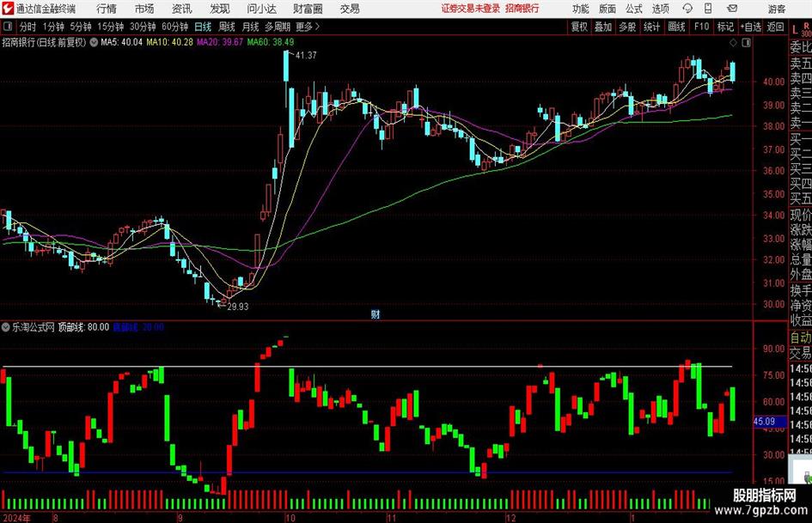Switch to the 30分钟 period tab
Image resolution: width=812 pixels, height=523 pixels.
pos(143,27)
